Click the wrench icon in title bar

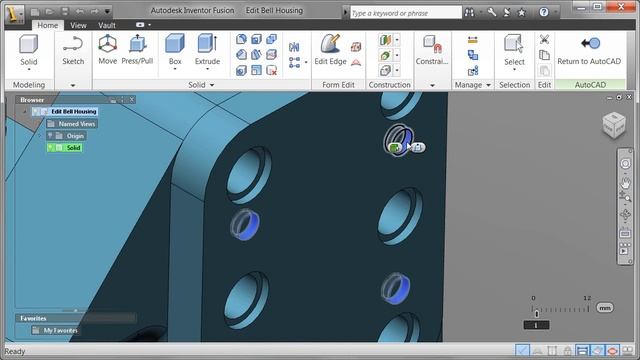tap(492, 12)
